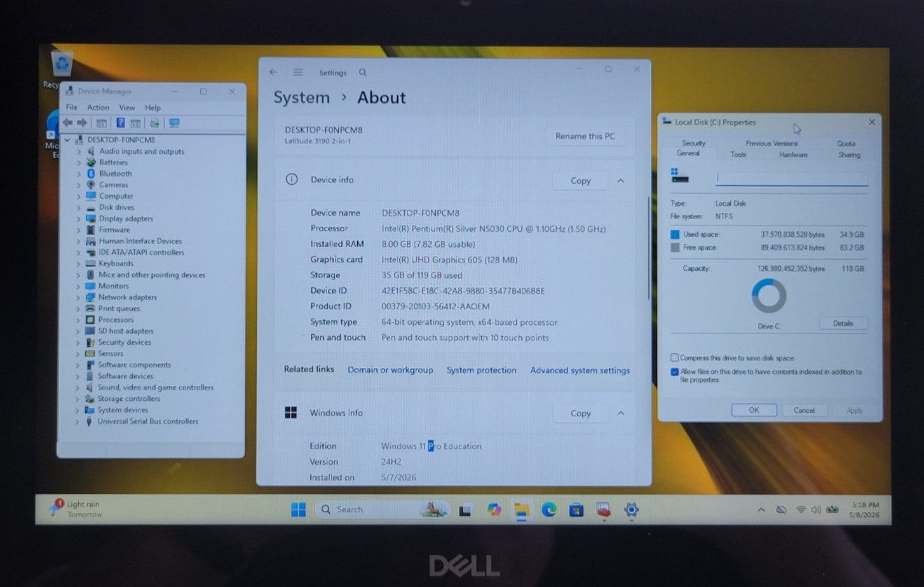Click OK in Local Disk Properties
This screenshot has height=587, width=924.
tap(754, 410)
